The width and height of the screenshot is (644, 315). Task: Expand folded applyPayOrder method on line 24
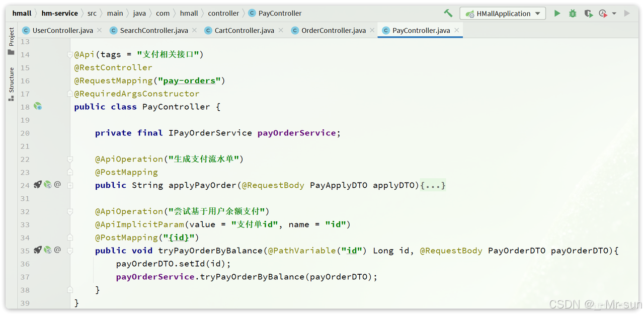70,185
